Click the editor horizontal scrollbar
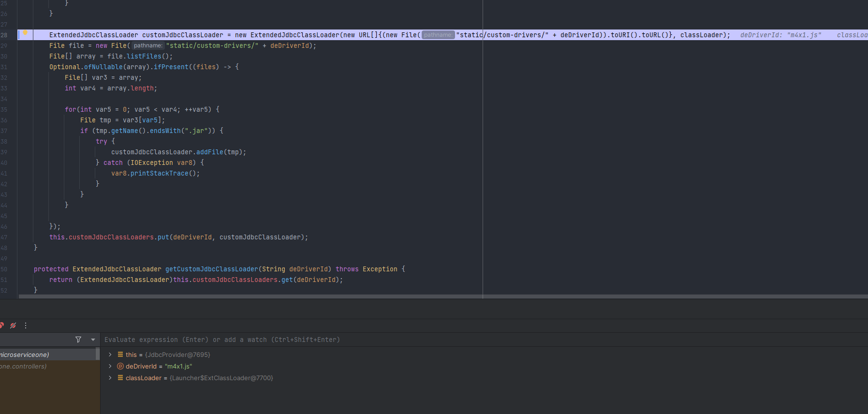Viewport: 868px width, 414px height. 443,296
